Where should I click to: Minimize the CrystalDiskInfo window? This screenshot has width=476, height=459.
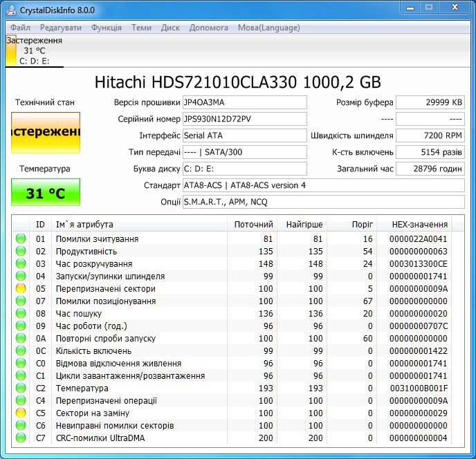[410, 8]
